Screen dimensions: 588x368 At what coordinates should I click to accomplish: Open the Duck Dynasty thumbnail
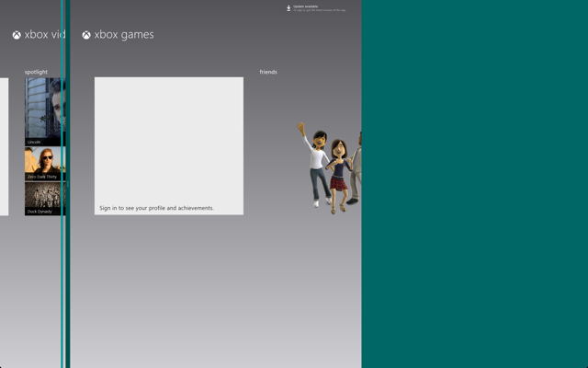45,199
